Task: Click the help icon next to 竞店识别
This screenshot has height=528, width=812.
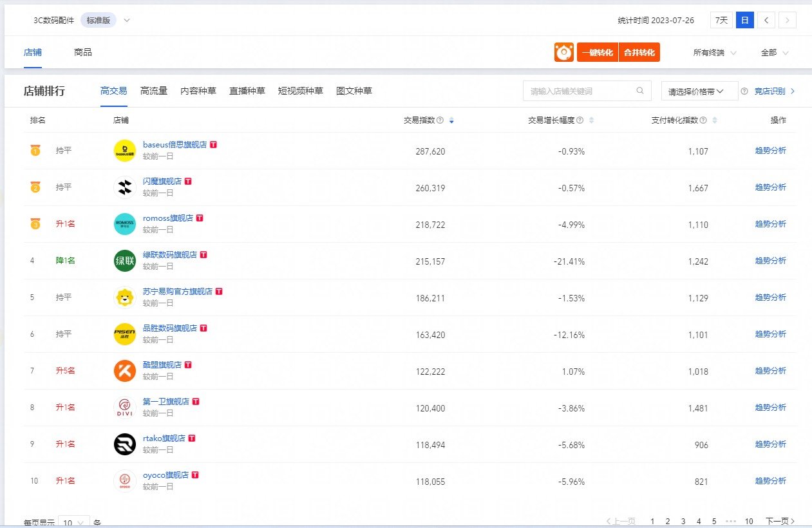Action: [744, 91]
